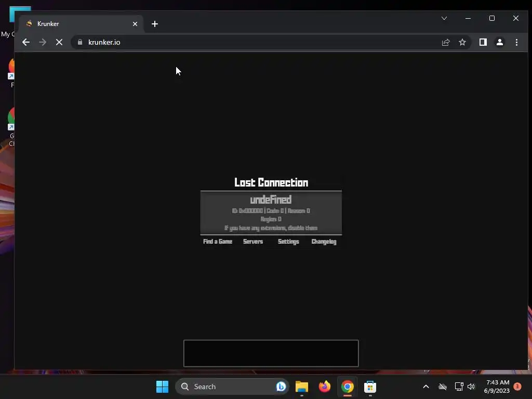Image resolution: width=532 pixels, height=399 pixels.
Task: Maximize the Chrome window
Action: click(492, 18)
